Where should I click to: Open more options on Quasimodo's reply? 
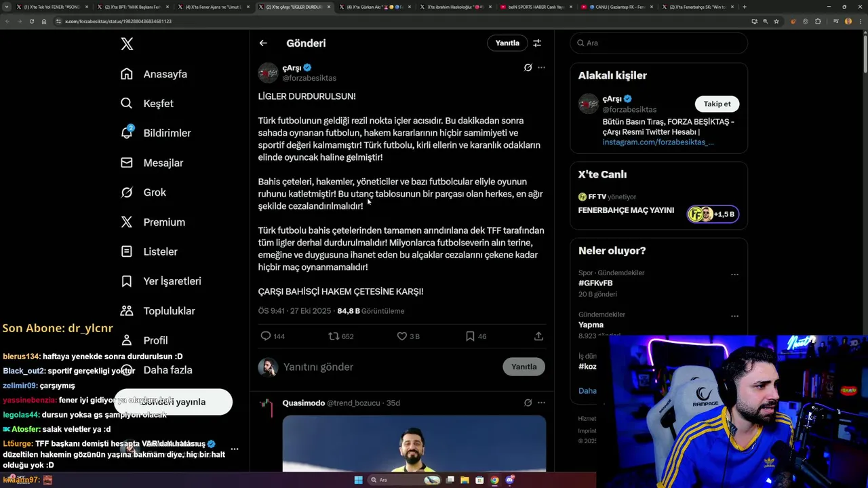[x=541, y=403]
